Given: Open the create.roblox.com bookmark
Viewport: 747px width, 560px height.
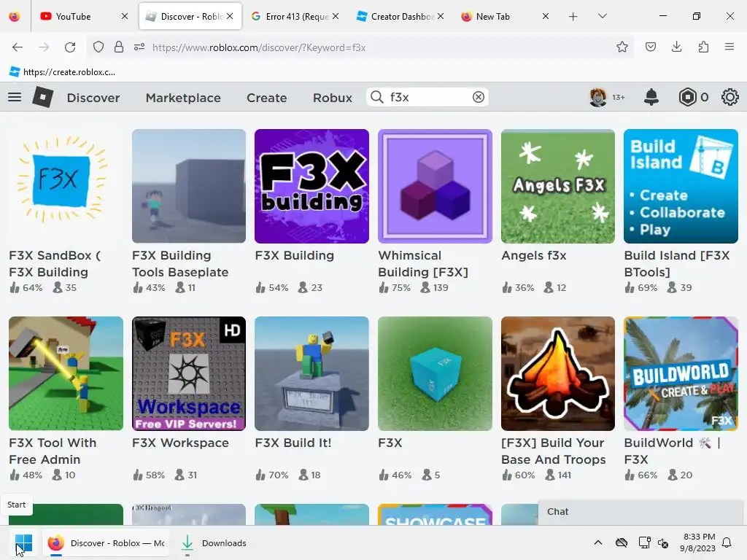Looking at the screenshot, I should [62, 72].
